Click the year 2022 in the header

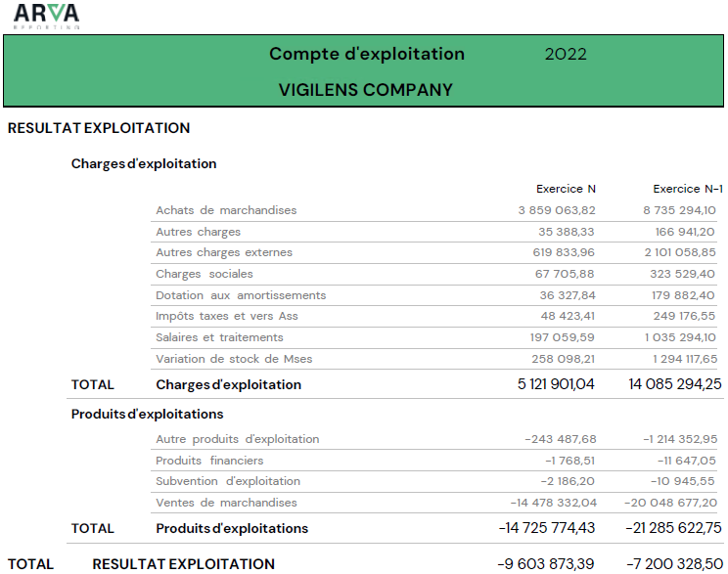pyautogui.click(x=566, y=55)
